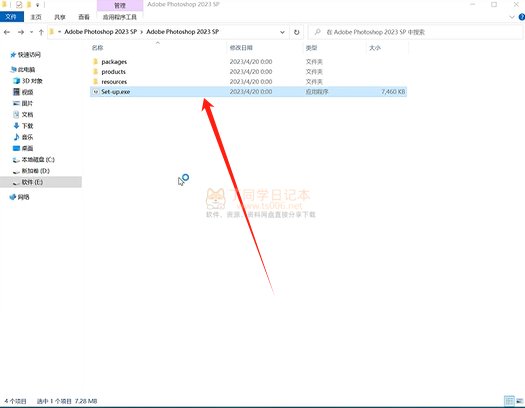Switch to the 共享 ribbon tab
This screenshot has height=408, width=525.
pyautogui.click(x=60, y=17)
